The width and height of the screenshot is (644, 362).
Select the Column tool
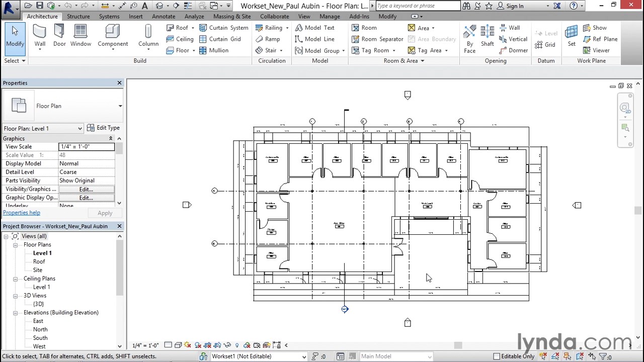tap(148, 36)
